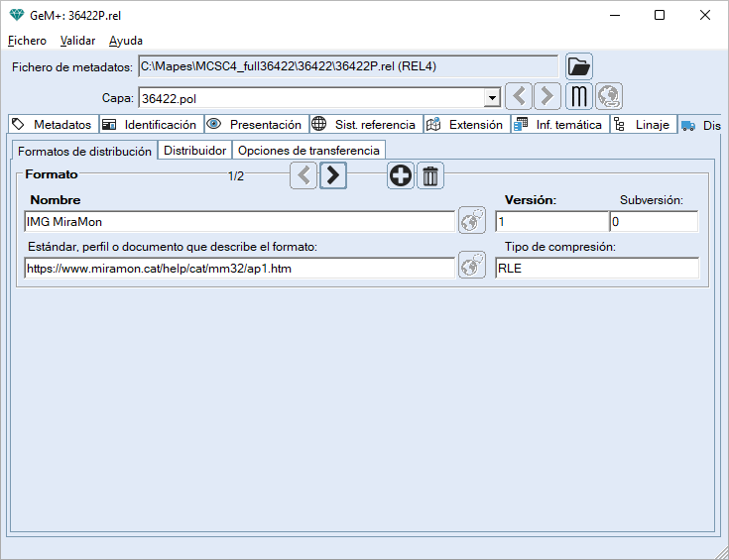This screenshot has width=729, height=560.
Task: Open the Ayuda menu
Action: click(x=126, y=41)
